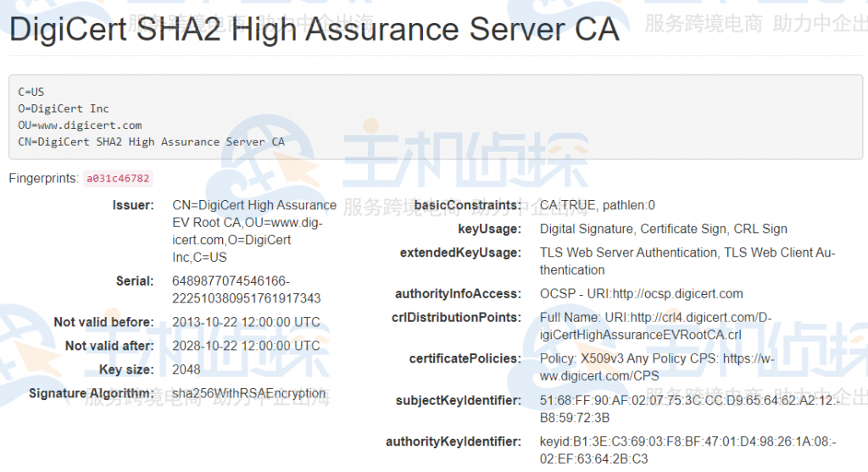Select the serial number starting 6489877074546166

[247, 290]
